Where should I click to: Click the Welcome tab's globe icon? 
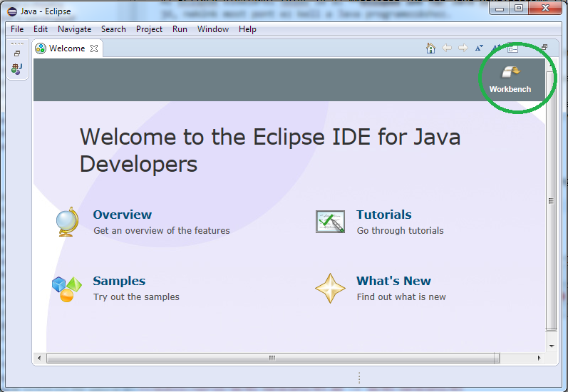(41, 48)
